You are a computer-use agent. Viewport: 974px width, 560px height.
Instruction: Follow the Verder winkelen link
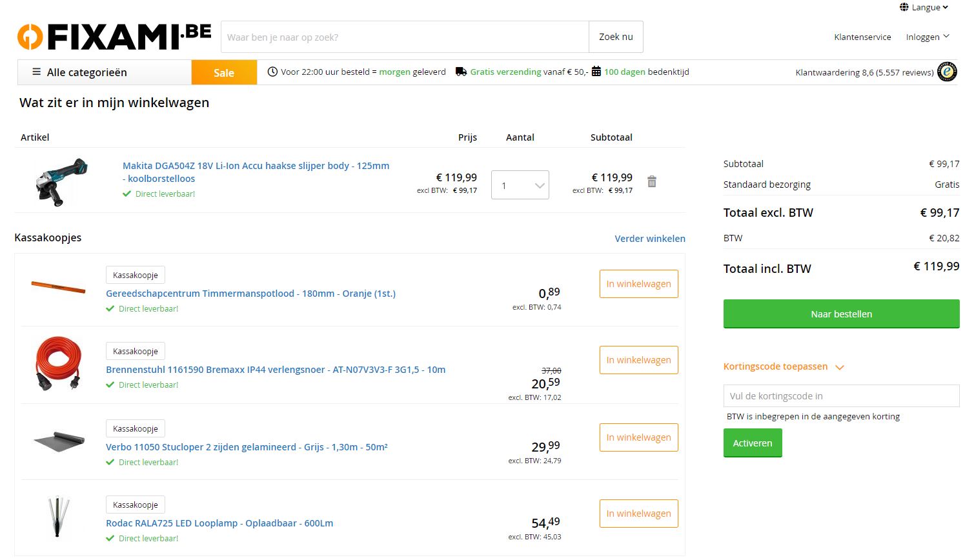[x=650, y=239]
